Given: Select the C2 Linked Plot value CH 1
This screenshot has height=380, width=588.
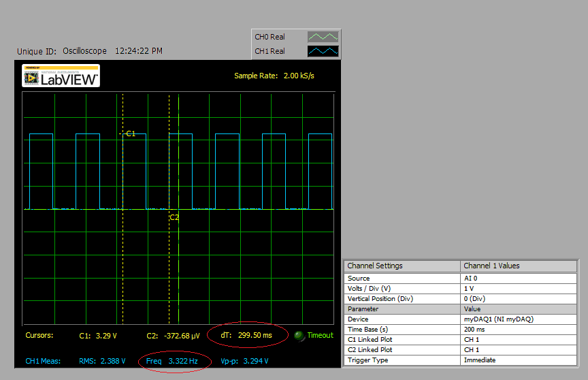Looking at the screenshot, I should pos(519,349).
